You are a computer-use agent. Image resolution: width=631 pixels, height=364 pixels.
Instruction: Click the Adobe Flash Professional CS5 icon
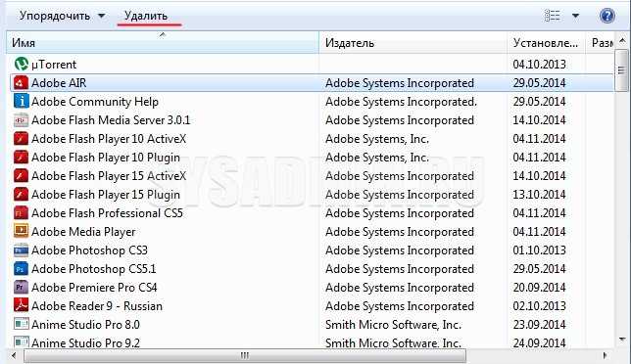pyautogui.click(x=21, y=212)
